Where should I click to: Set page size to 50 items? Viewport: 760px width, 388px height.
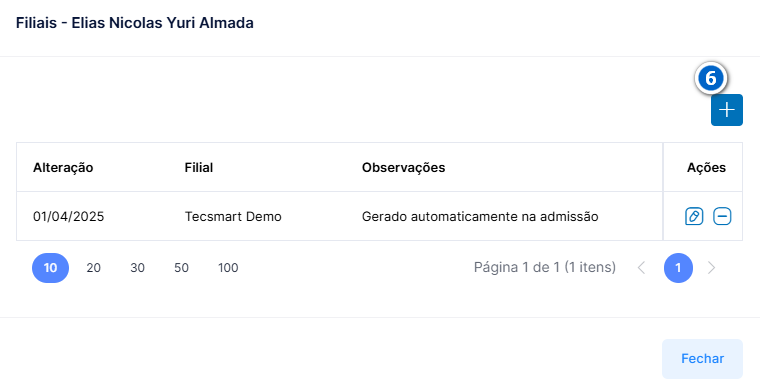coord(181,268)
